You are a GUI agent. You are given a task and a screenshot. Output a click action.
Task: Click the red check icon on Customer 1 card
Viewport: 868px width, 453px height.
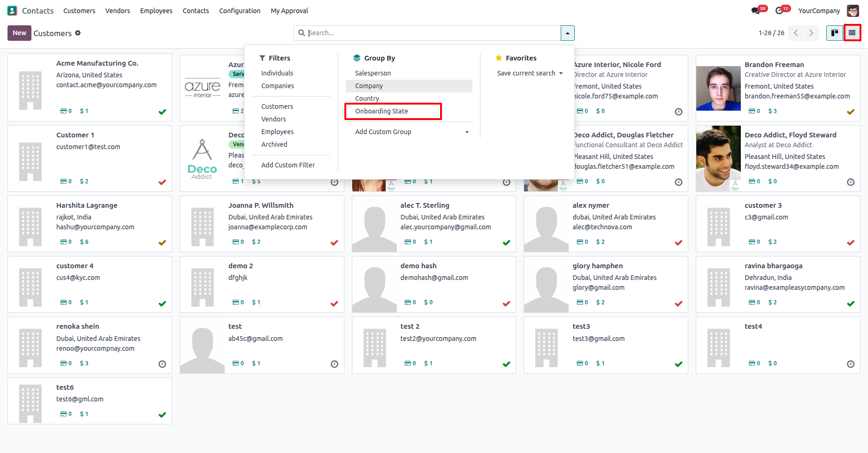[x=162, y=182]
